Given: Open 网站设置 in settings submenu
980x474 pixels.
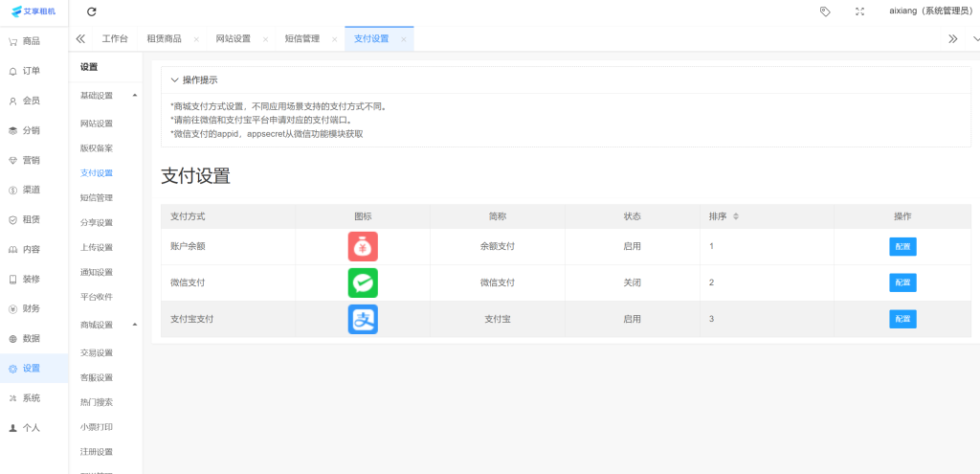Looking at the screenshot, I should click(x=97, y=124).
